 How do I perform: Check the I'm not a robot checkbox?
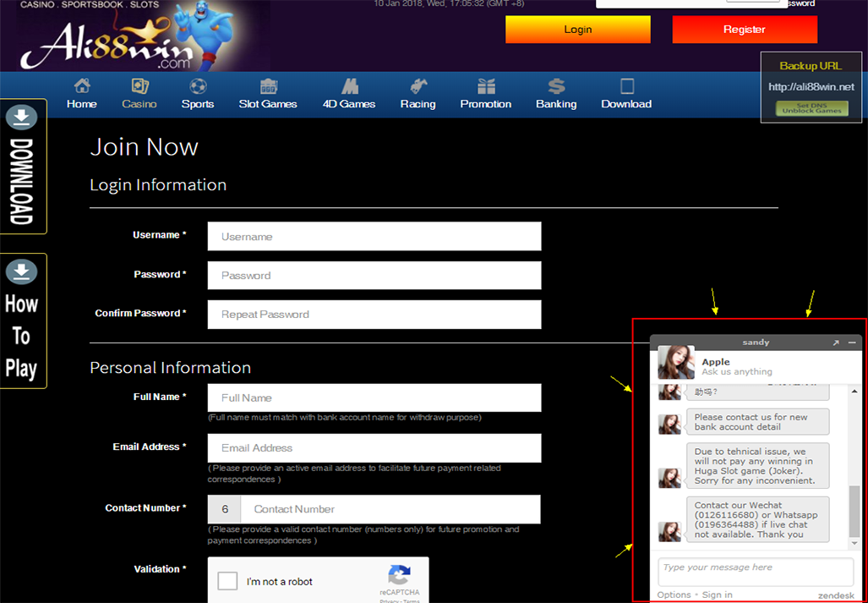click(227, 581)
